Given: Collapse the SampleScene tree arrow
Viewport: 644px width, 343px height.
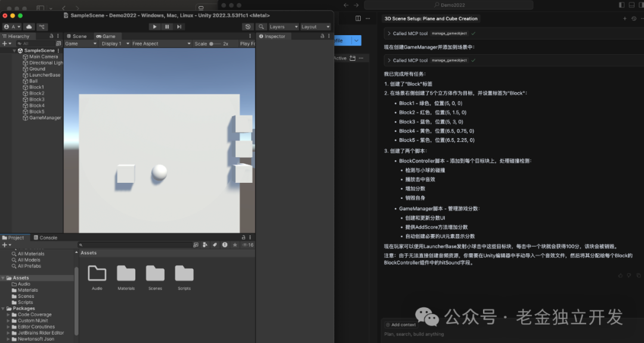Looking at the screenshot, I should tap(14, 51).
